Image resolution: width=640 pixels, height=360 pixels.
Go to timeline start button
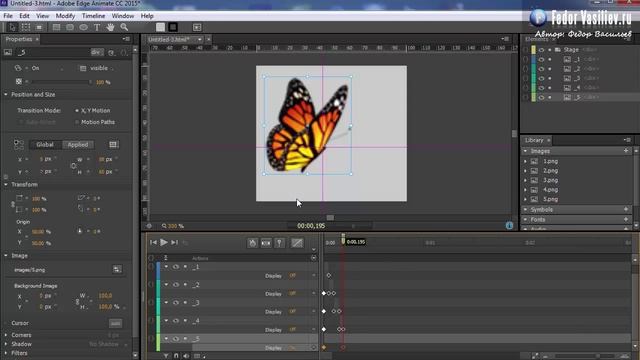point(153,242)
